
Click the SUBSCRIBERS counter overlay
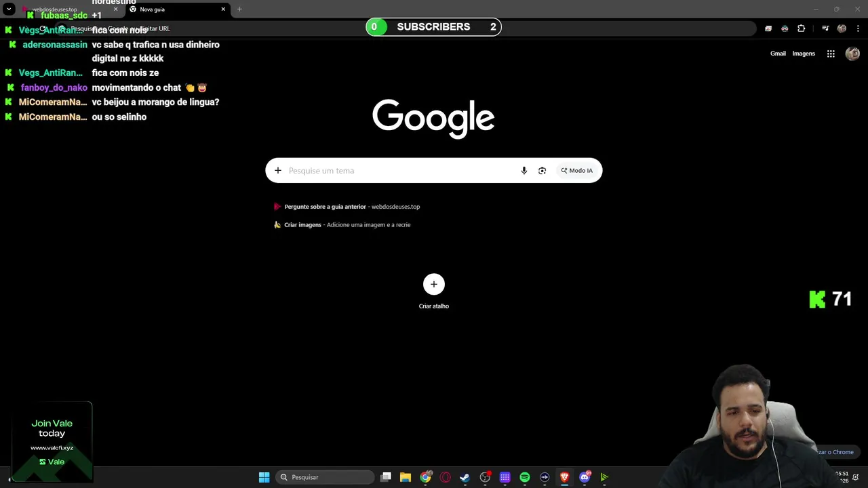pyautogui.click(x=433, y=27)
